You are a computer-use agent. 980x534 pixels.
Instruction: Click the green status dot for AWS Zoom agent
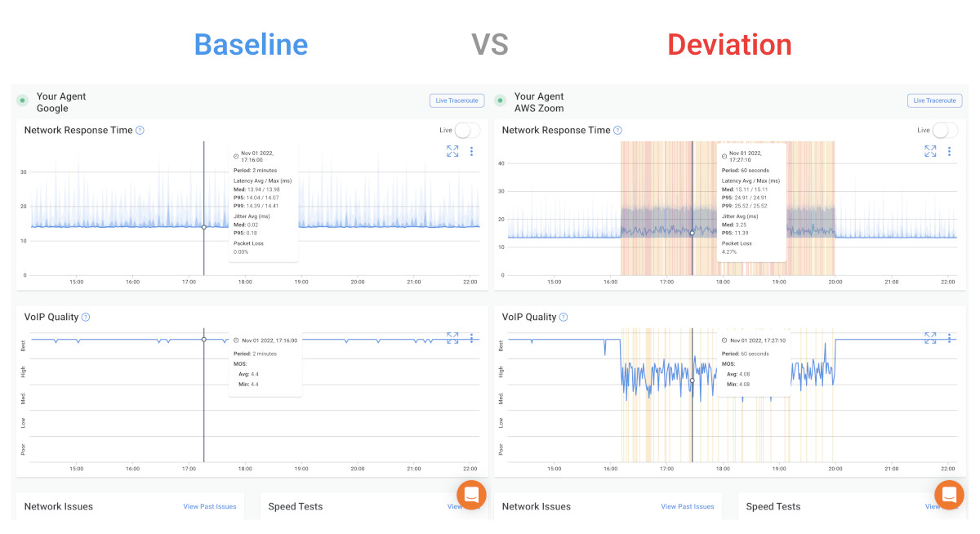point(498,100)
